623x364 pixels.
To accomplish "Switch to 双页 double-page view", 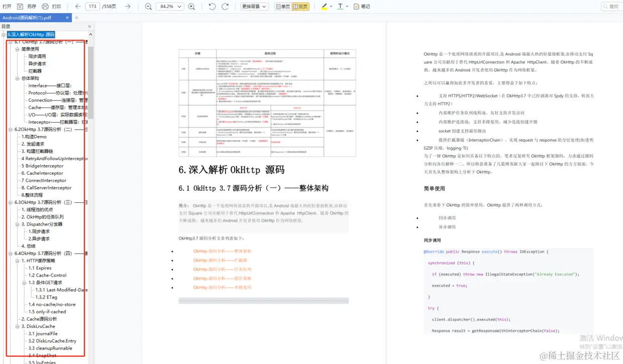I will pyautogui.click(x=300, y=7).
